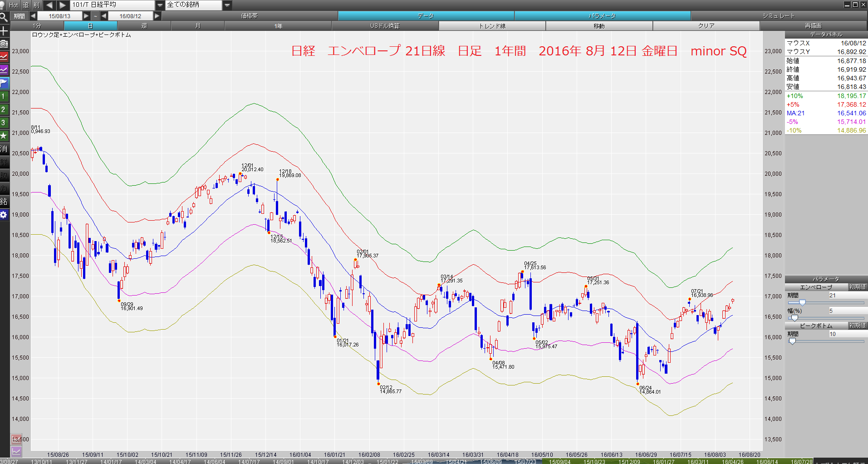Click the 消 sidebar button

pos(4,149)
